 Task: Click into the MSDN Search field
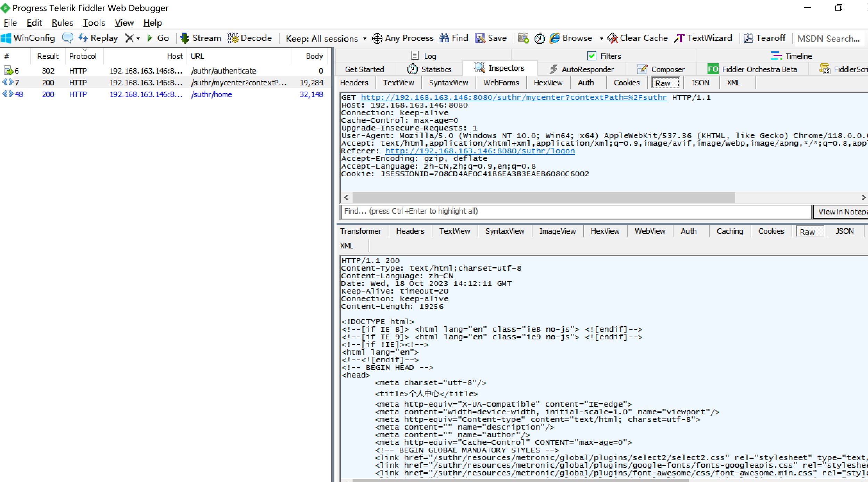(x=830, y=39)
